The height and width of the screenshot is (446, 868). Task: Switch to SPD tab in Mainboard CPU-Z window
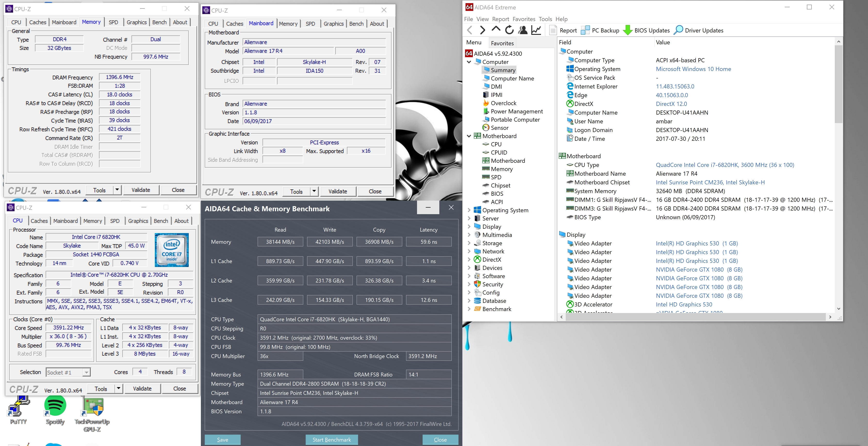(x=310, y=23)
